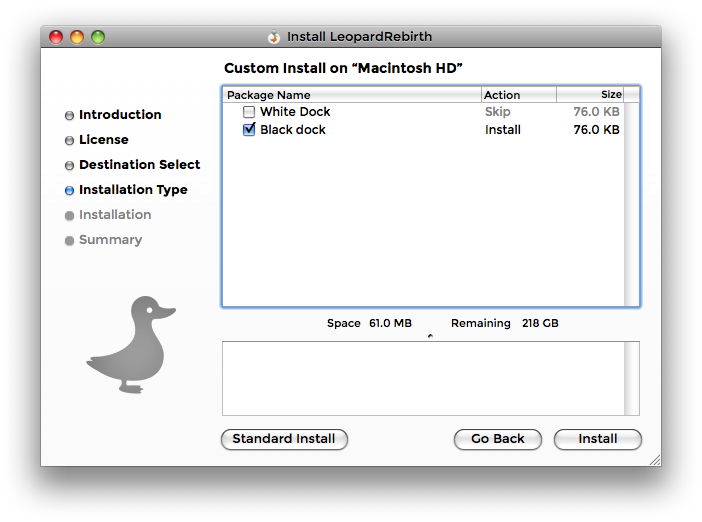Viewport: 702px width, 522px height.
Task: Click the bold 76.0 KB size of Black dock
Action: (596, 130)
